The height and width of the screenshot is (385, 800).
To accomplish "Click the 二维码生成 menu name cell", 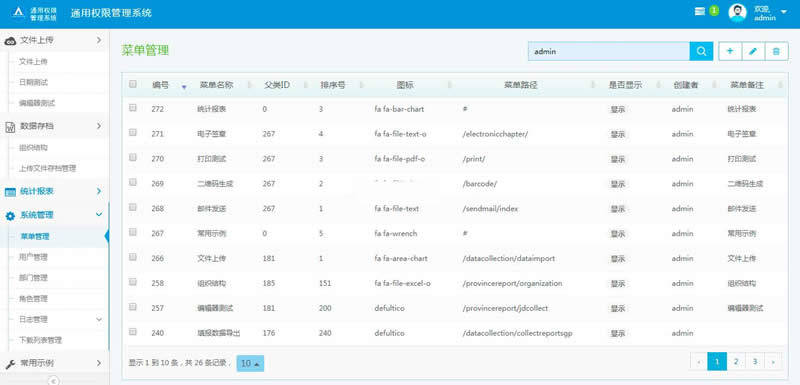I will click(215, 184).
